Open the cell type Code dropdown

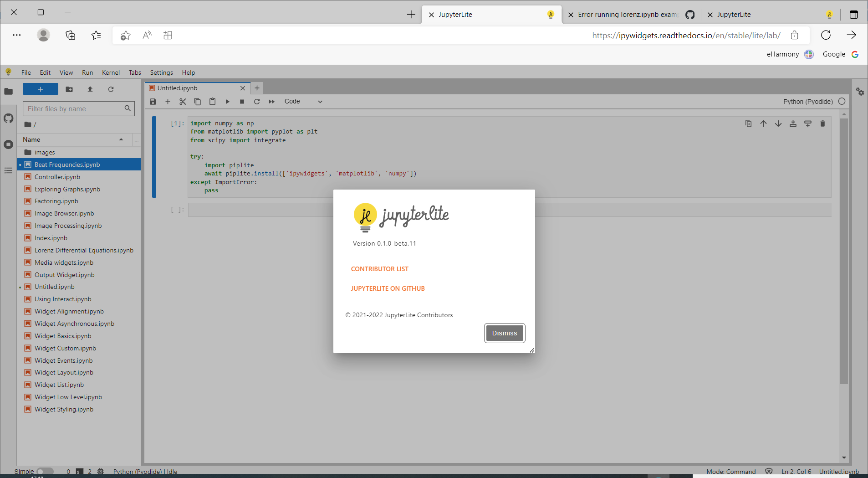[303, 102]
